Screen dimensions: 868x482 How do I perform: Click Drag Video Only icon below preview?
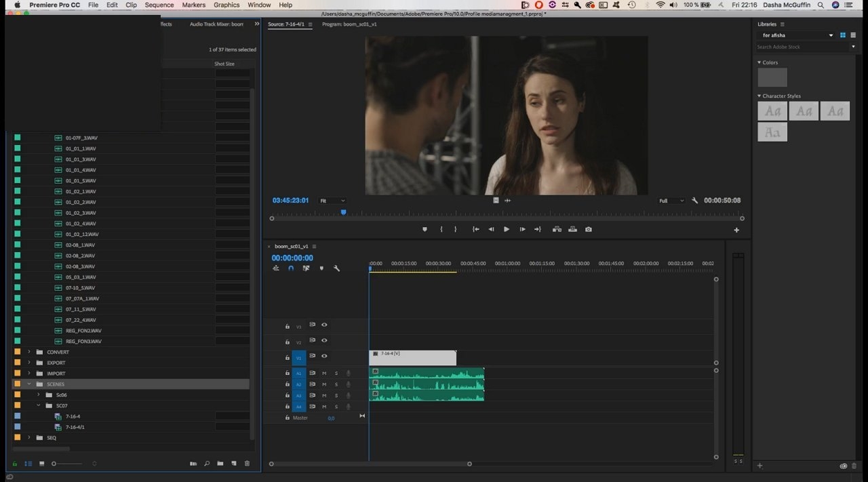tap(496, 201)
